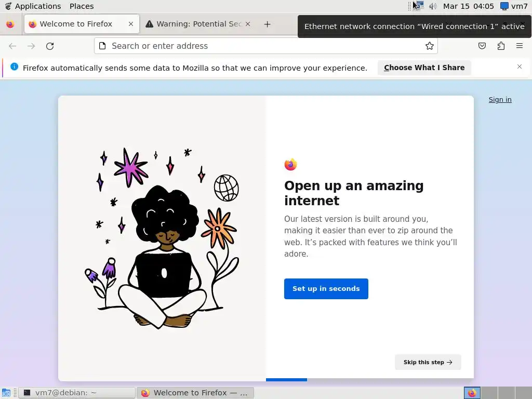This screenshot has width=532, height=399.
Task: Click the volume speaker tray icon
Action: 433,6
